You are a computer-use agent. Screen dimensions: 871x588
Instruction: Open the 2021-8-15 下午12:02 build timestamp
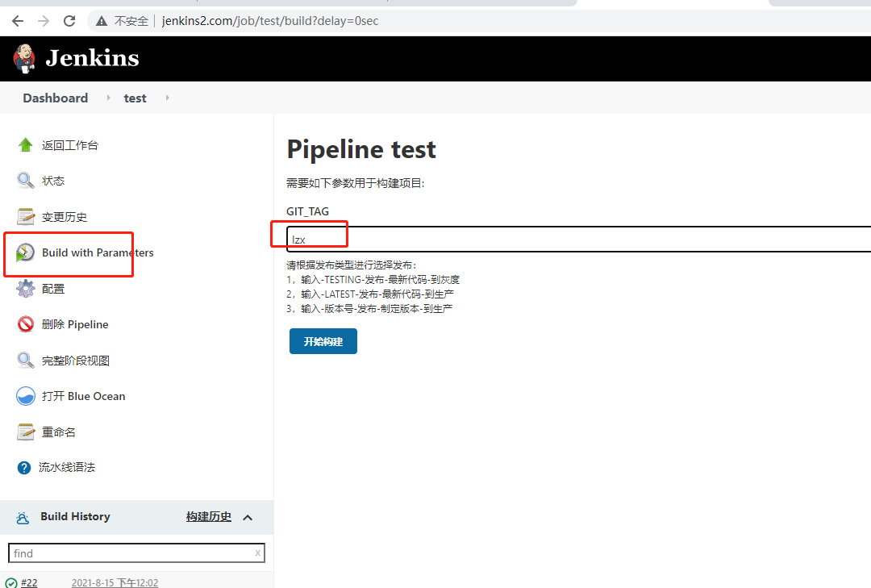[x=115, y=582]
